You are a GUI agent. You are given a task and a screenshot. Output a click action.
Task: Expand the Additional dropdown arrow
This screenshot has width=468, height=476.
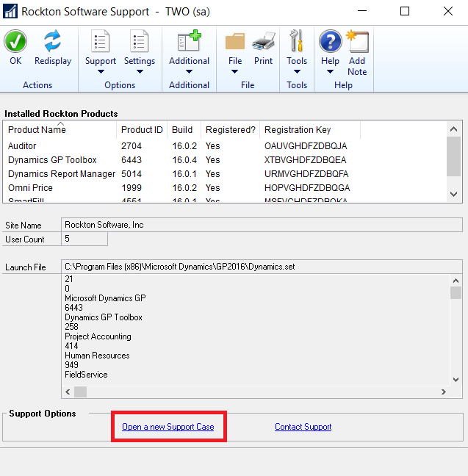coord(189,72)
